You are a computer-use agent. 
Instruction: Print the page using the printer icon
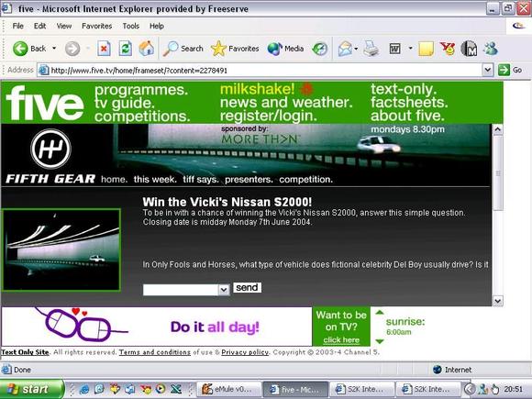371,49
